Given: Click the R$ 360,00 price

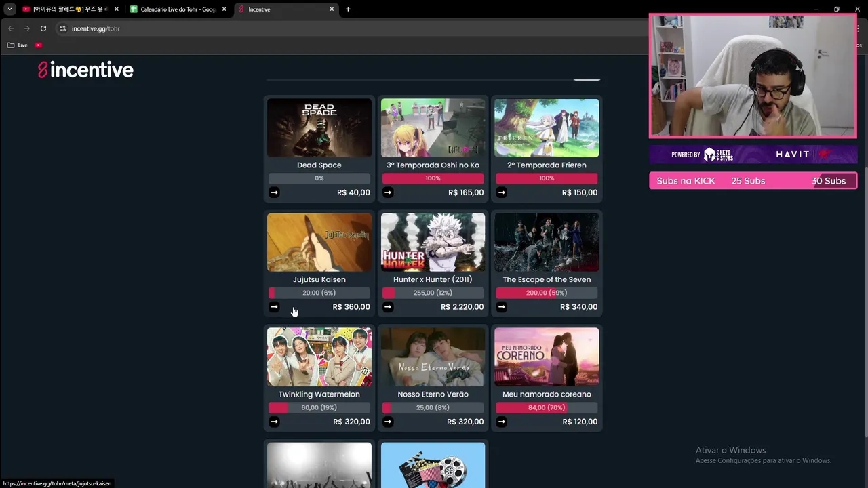Looking at the screenshot, I should click(x=351, y=307).
